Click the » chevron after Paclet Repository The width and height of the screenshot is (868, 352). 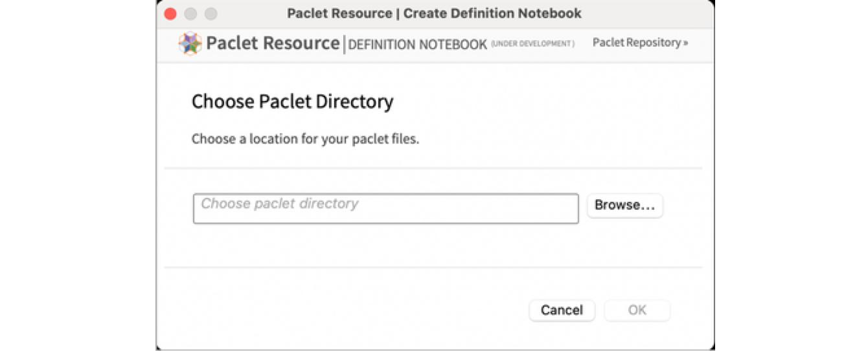pyautogui.click(x=685, y=43)
